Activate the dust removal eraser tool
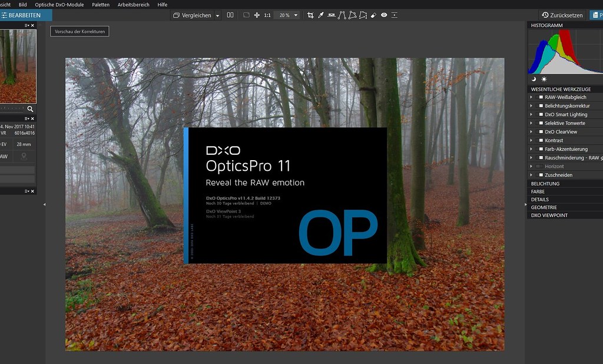This screenshot has height=364, width=603. 373,15
